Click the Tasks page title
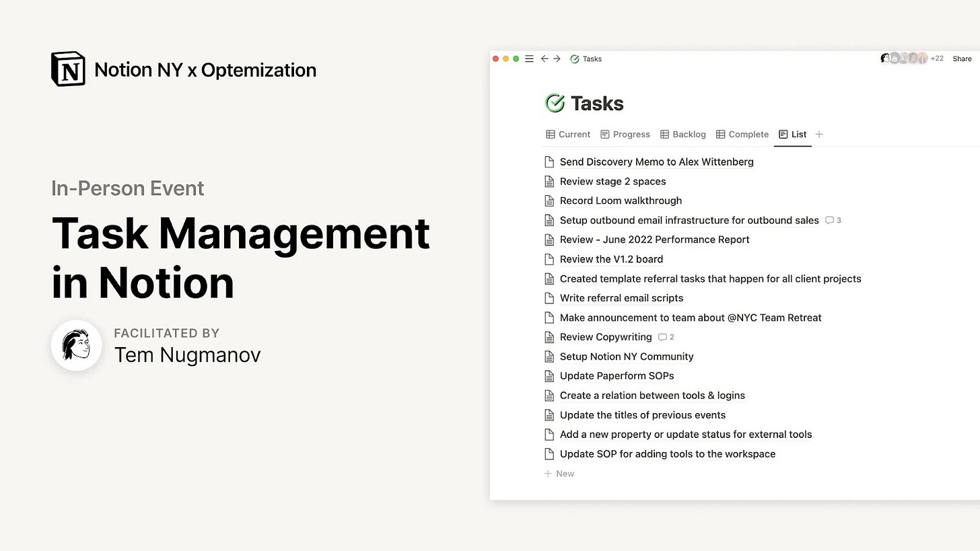The height and width of the screenshot is (551, 980). 597,104
